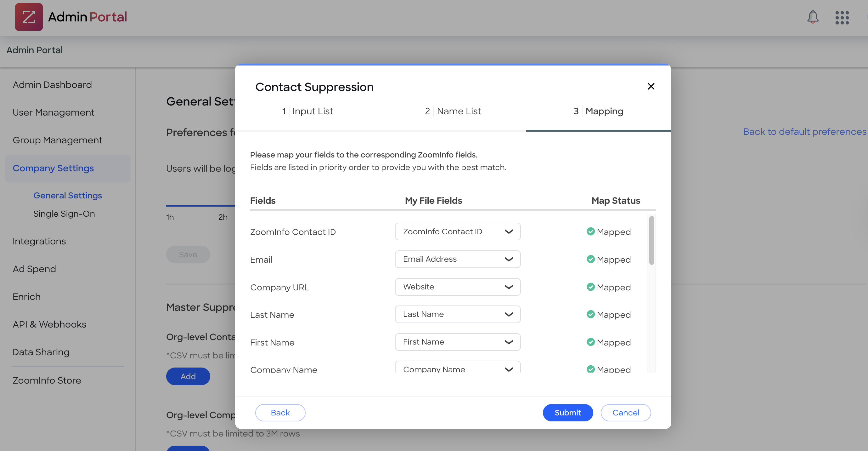Image resolution: width=868 pixels, height=451 pixels.
Task: Click the Mapped checkmark for First Name
Action: click(x=591, y=342)
